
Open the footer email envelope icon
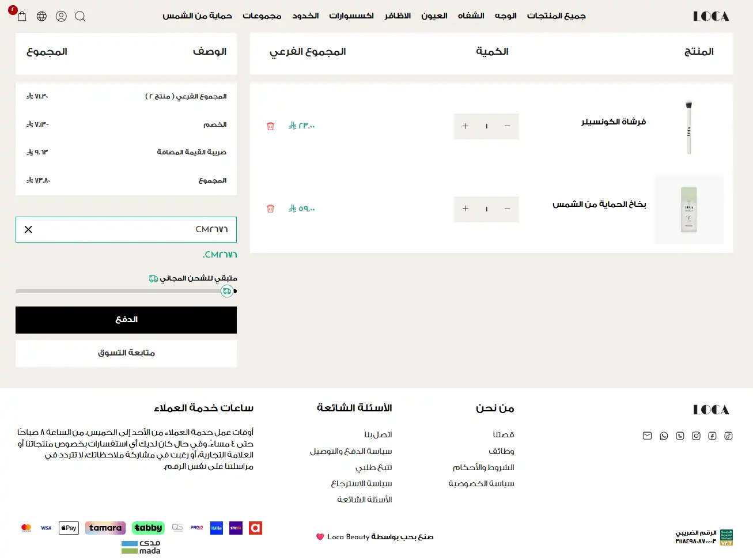tap(647, 436)
